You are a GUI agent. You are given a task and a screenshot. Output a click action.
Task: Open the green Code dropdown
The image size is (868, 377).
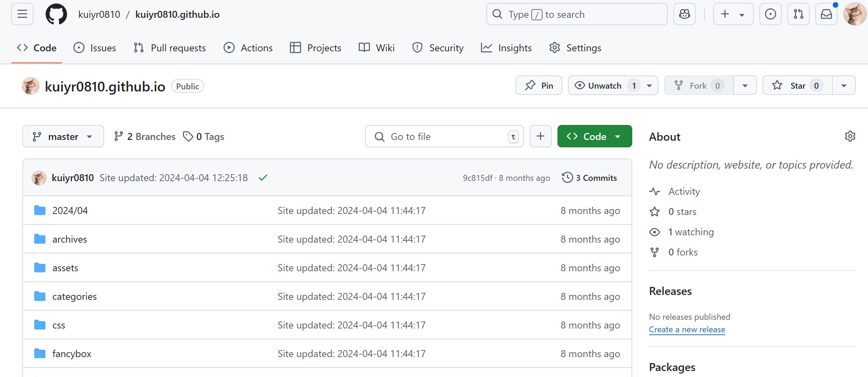click(595, 136)
